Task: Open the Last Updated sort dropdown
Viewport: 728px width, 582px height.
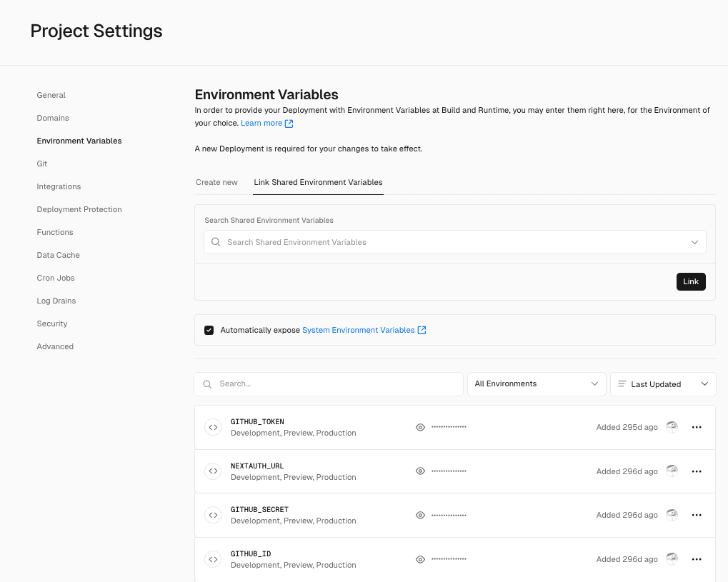Action: coord(663,384)
